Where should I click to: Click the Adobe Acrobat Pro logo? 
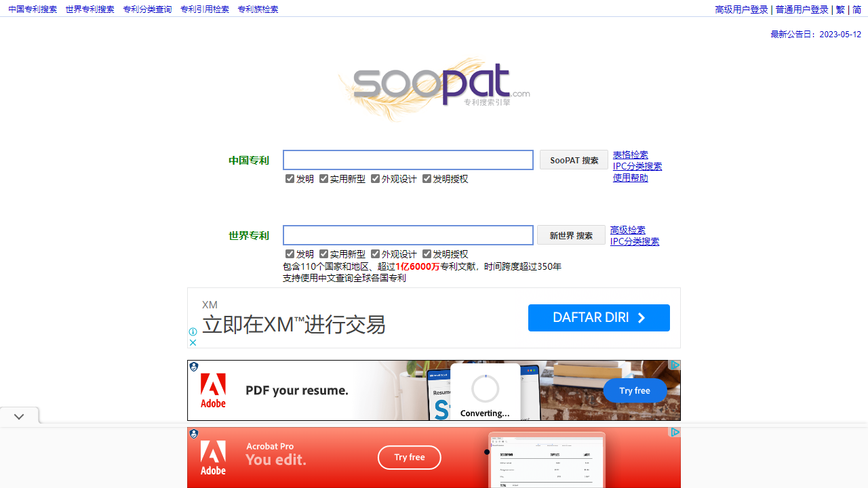coord(212,457)
